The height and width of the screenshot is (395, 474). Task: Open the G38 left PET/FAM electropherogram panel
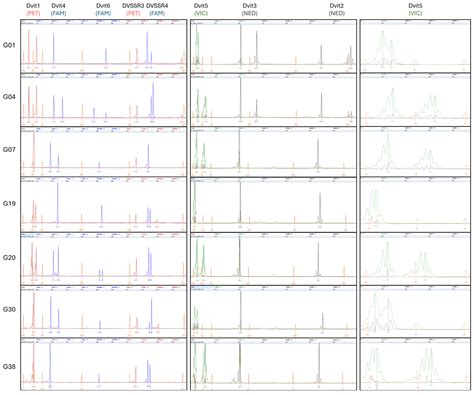pyautogui.click(x=103, y=364)
